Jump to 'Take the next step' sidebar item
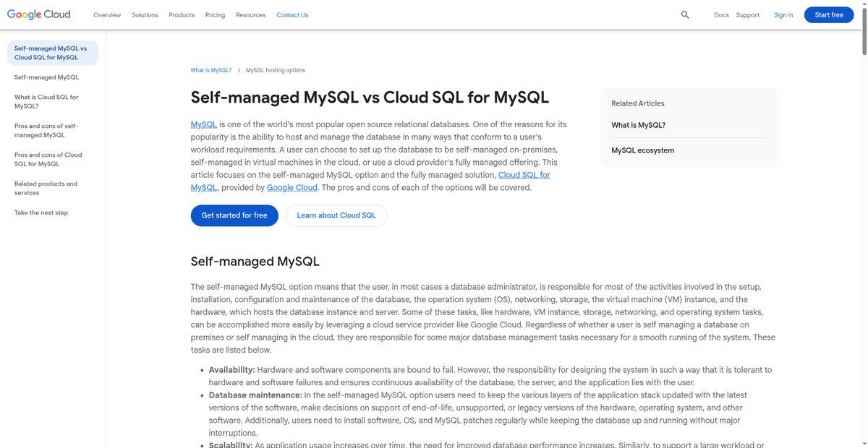 41,212
